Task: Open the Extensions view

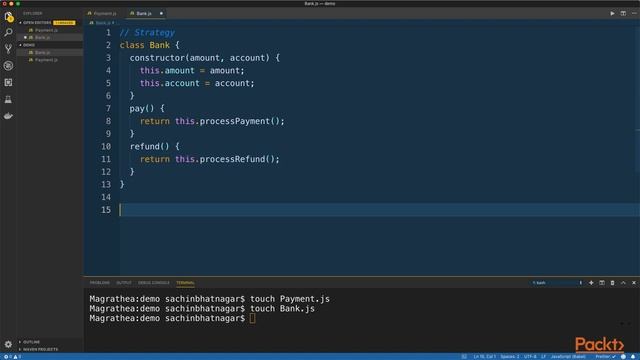Action: [x=8, y=82]
